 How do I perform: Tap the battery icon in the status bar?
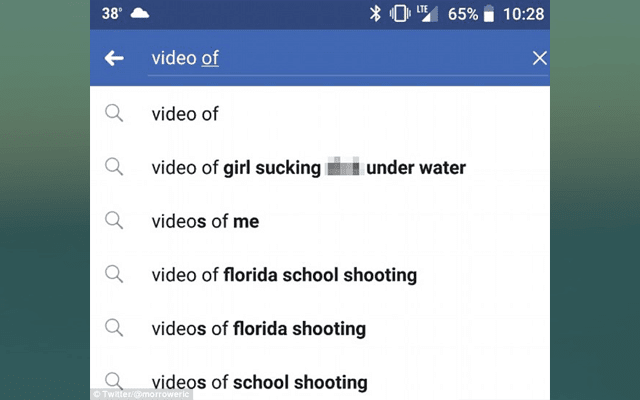[489, 14]
